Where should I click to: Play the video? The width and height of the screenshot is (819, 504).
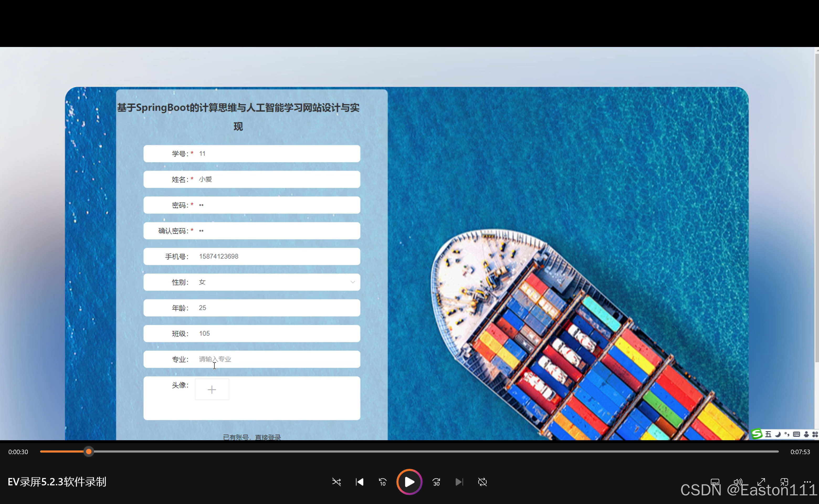point(409,482)
